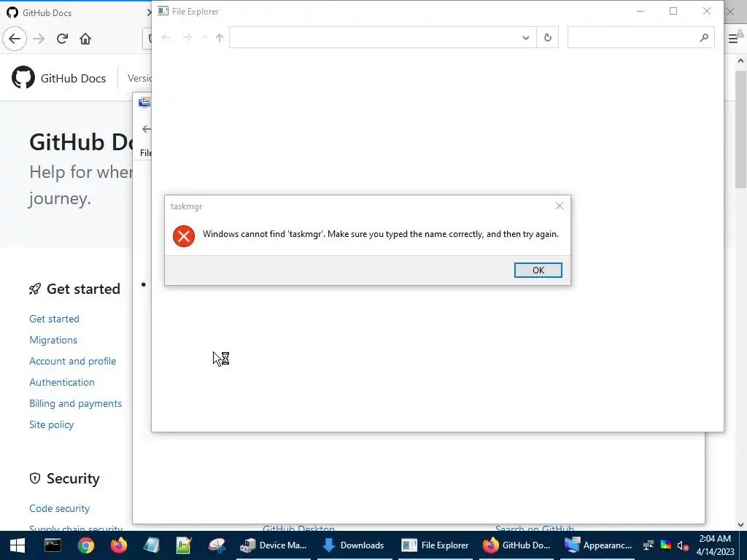
Task: Go to Firefox home page
Action: point(85,39)
